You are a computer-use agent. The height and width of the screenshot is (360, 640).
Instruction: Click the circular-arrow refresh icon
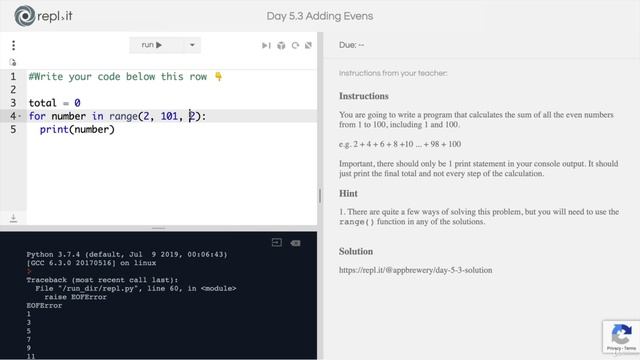click(295, 45)
